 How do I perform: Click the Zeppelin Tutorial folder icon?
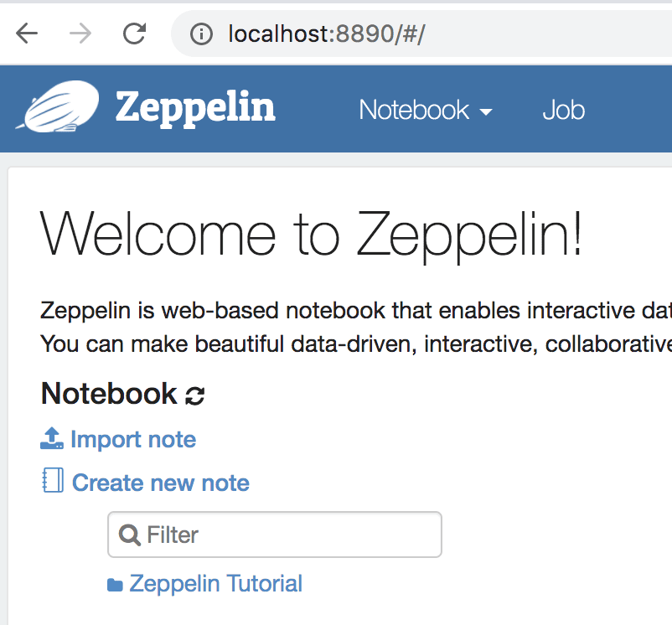[x=115, y=584]
